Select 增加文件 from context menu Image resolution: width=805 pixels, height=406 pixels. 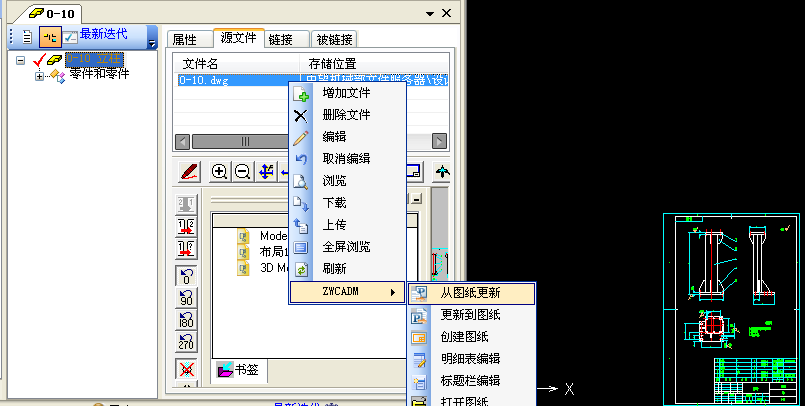tap(346, 93)
